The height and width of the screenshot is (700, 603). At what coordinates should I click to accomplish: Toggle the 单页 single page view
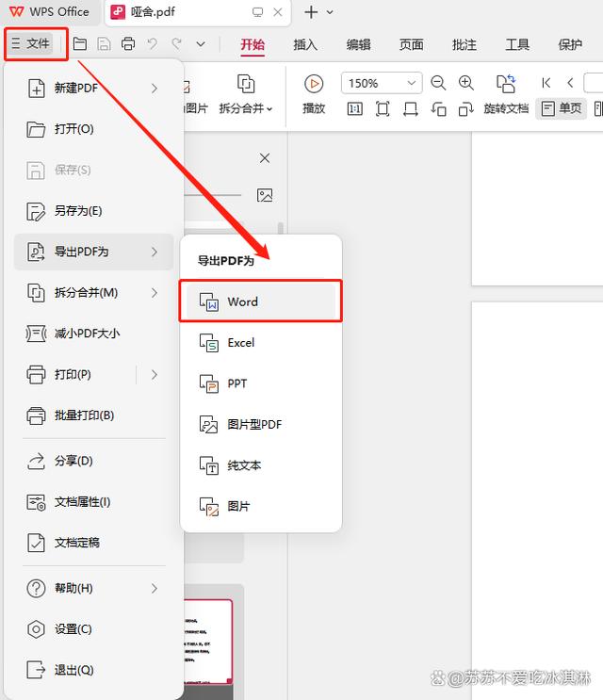pyautogui.click(x=562, y=108)
